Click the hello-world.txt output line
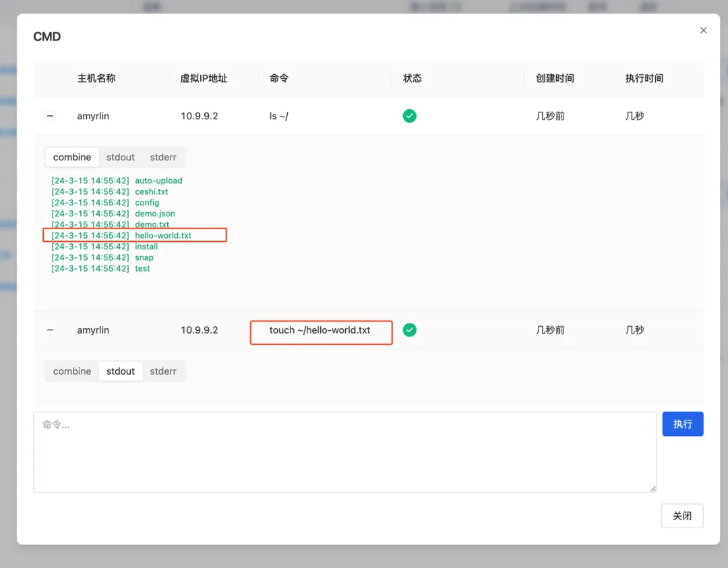This screenshot has height=568, width=728. tap(121, 235)
